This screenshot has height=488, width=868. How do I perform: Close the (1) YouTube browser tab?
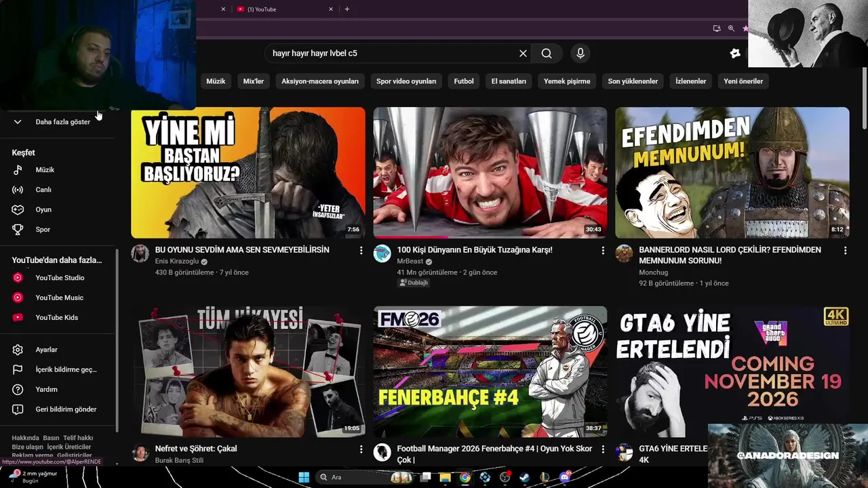(x=331, y=9)
